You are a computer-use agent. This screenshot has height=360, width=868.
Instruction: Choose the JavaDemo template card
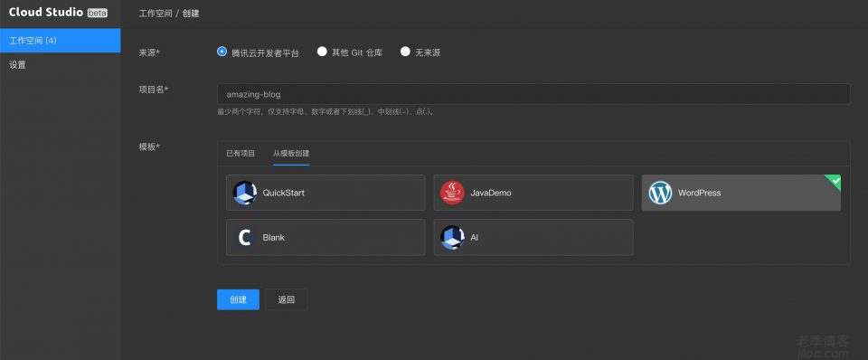[533, 193]
